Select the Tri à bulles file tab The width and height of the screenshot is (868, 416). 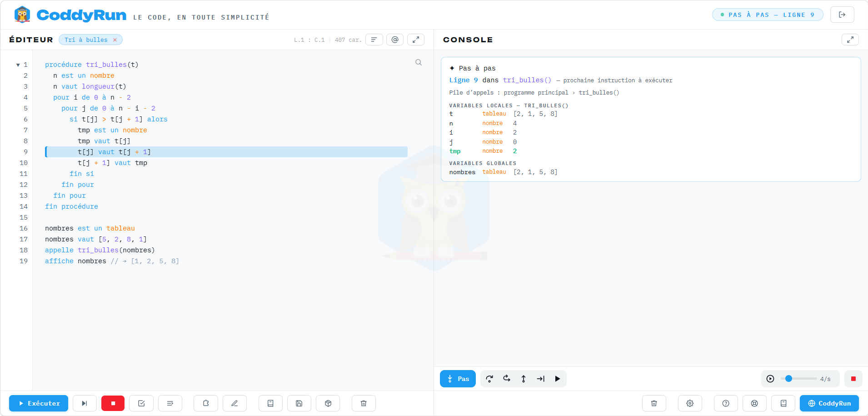[x=86, y=40]
